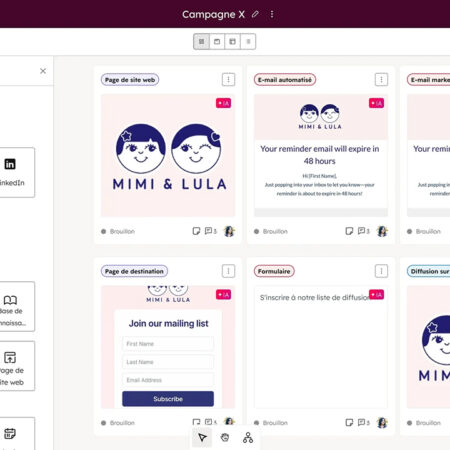
Task: Click Brouillon status on Page de site web card
Action: coord(118,231)
